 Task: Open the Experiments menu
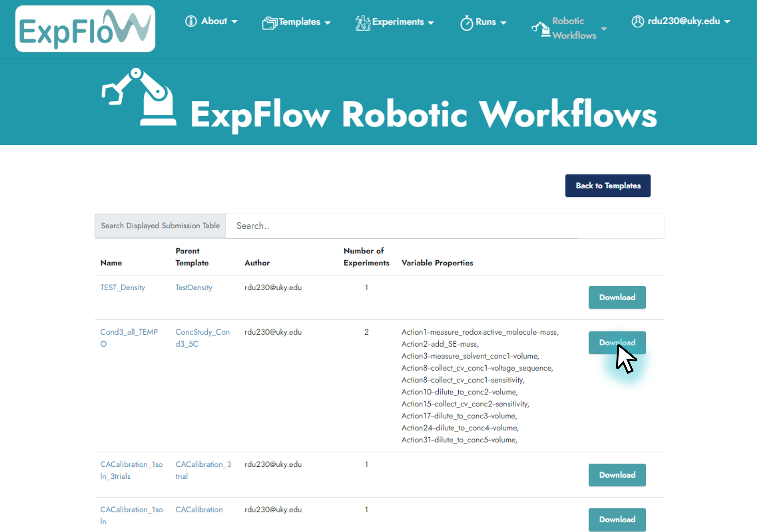coord(398,22)
